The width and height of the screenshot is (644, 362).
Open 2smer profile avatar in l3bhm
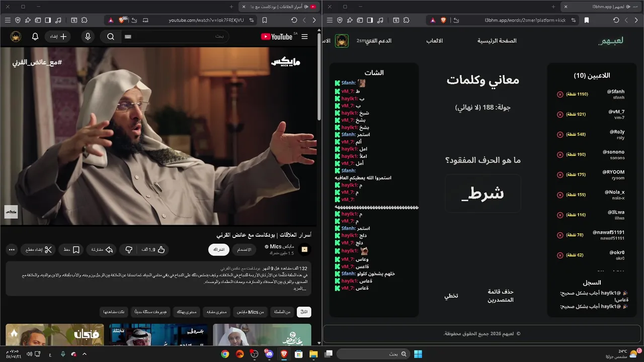pos(342,41)
